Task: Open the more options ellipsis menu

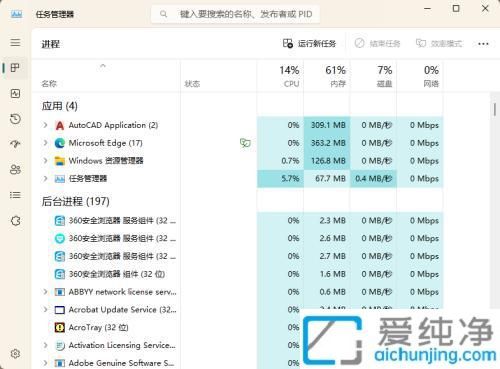Action: pyautogui.click(x=483, y=44)
